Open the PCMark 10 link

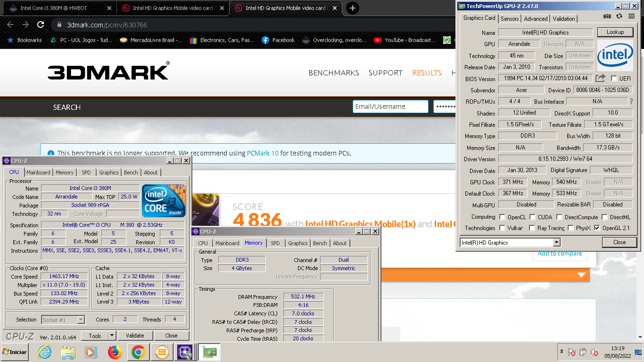263,153
